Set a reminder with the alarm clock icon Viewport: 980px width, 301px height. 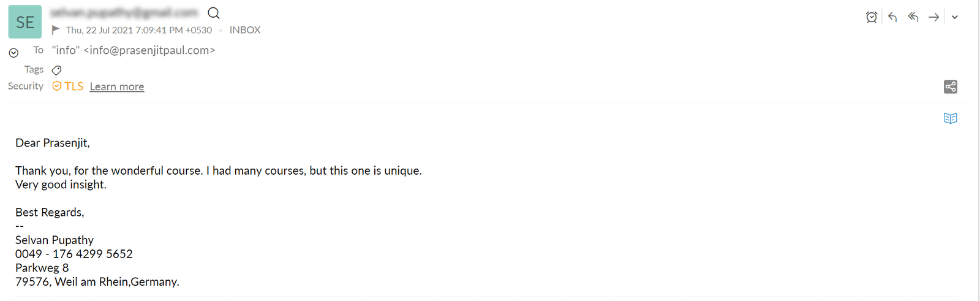point(872,17)
